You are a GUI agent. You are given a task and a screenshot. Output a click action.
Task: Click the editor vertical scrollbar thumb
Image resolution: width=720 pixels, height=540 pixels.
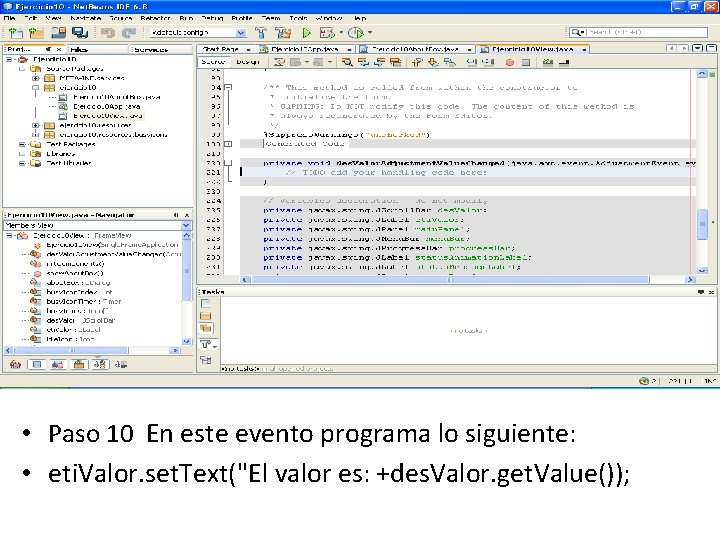pos(702,224)
